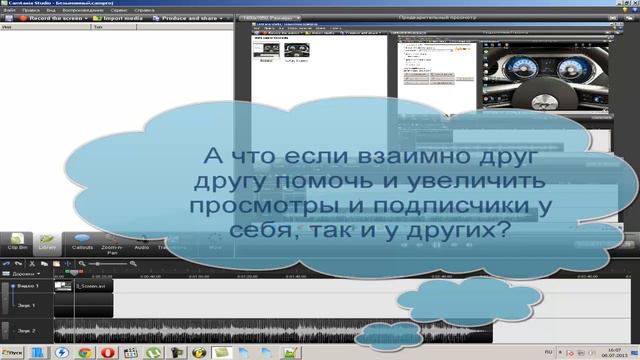This screenshot has height=360, width=640.
Task: Toggle the lock on Звук 2 track
Action: pyautogui.click(x=5, y=331)
